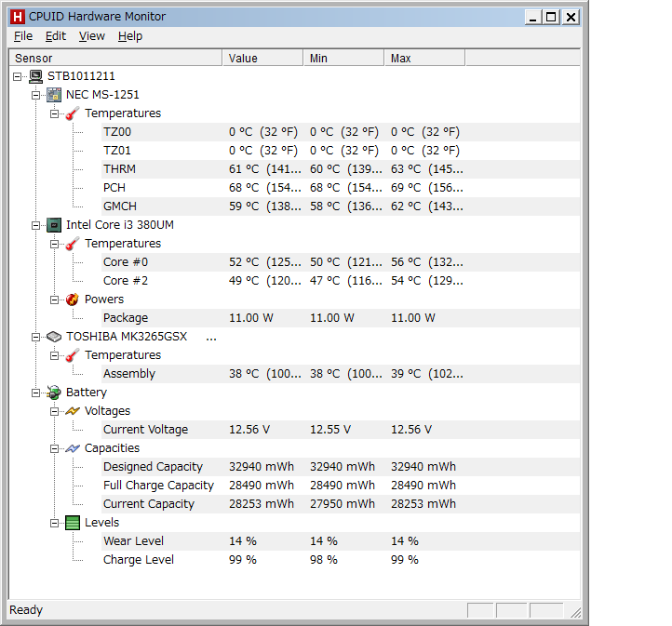This screenshot has height=626, width=672.
Task: Collapse the Intel Core i3 380UM node
Action: tap(35, 225)
